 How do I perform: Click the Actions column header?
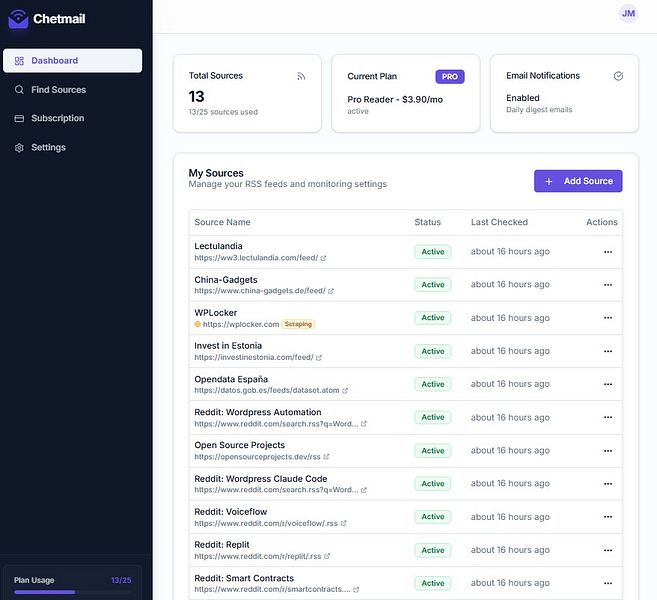point(602,222)
